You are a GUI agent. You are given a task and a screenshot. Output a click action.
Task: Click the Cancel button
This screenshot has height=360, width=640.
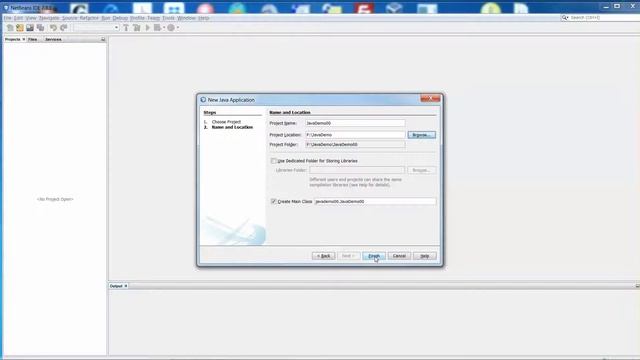pos(399,256)
